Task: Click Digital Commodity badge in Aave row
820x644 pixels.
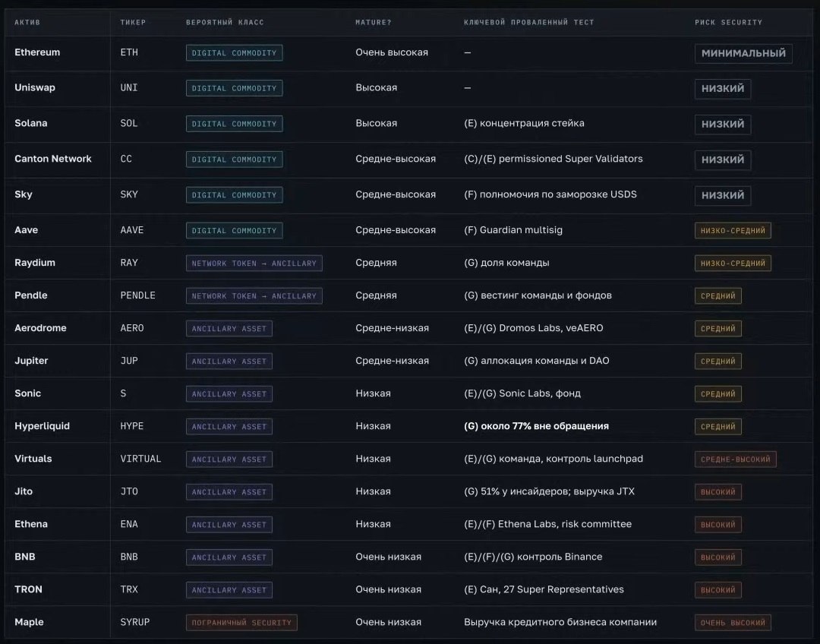Action: [x=235, y=231]
